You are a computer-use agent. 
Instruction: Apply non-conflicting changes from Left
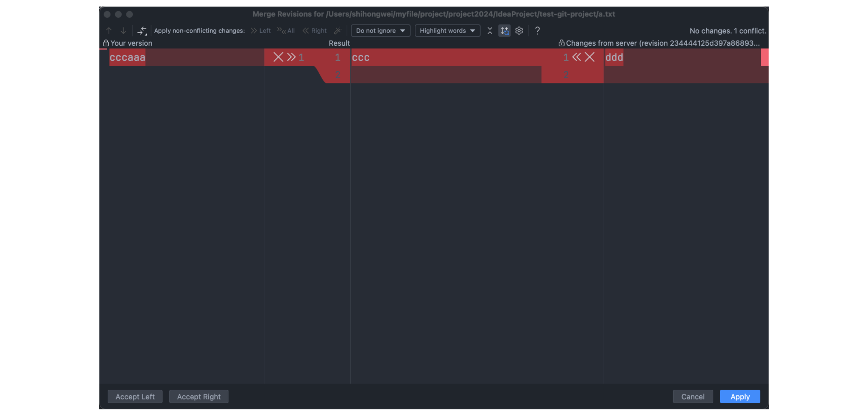(261, 31)
